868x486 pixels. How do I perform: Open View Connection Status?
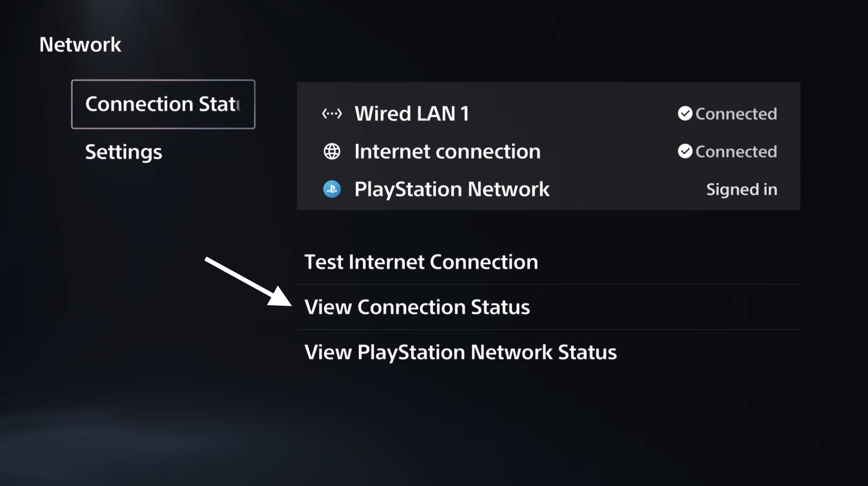[x=417, y=307]
